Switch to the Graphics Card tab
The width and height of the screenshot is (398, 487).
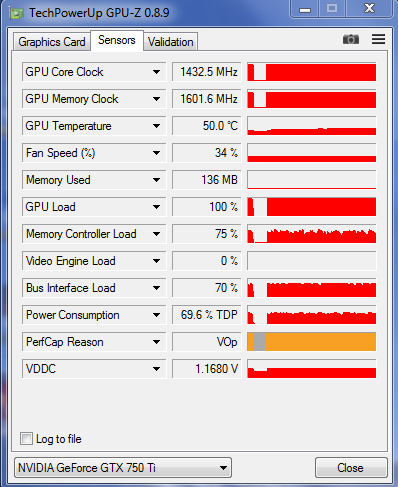(52, 42)
